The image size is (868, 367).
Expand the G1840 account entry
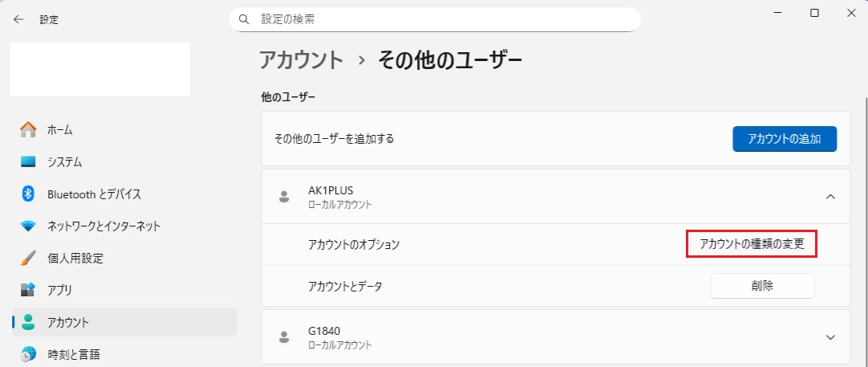click(x=830, y=337)
